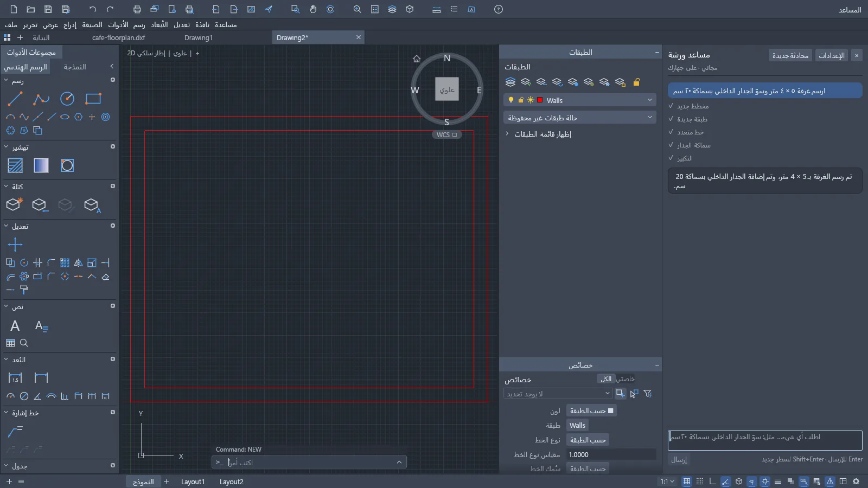Open the Walls layer dropdown
Image resolution: width=868 pixels, height=488 pixels.
pyautogui.click(x=580, y=100)
